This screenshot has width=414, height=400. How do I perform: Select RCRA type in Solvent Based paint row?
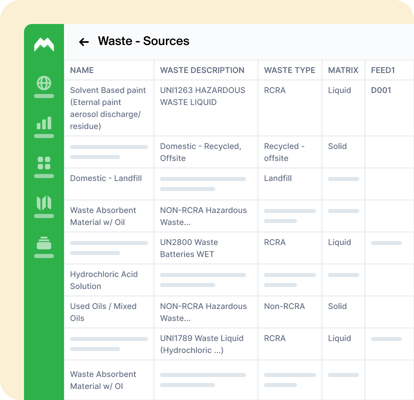click(x=275, y=90)
